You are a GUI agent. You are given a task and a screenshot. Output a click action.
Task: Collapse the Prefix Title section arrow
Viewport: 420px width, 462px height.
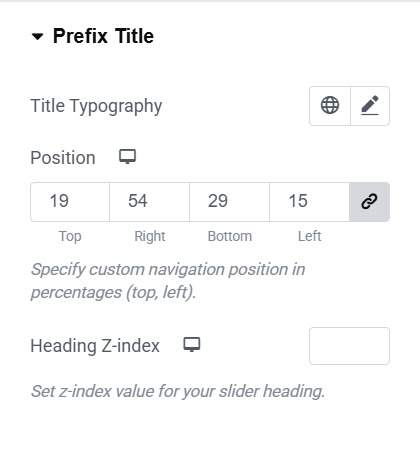[37, 36]
